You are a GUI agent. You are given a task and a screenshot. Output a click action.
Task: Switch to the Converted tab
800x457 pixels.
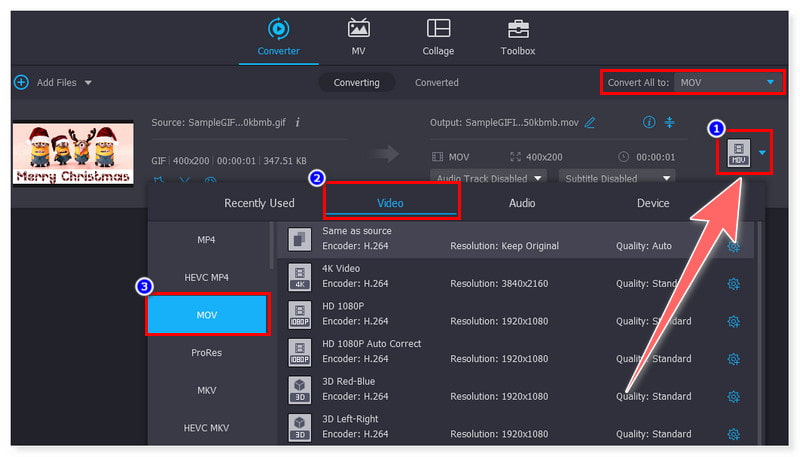(437, 82)
